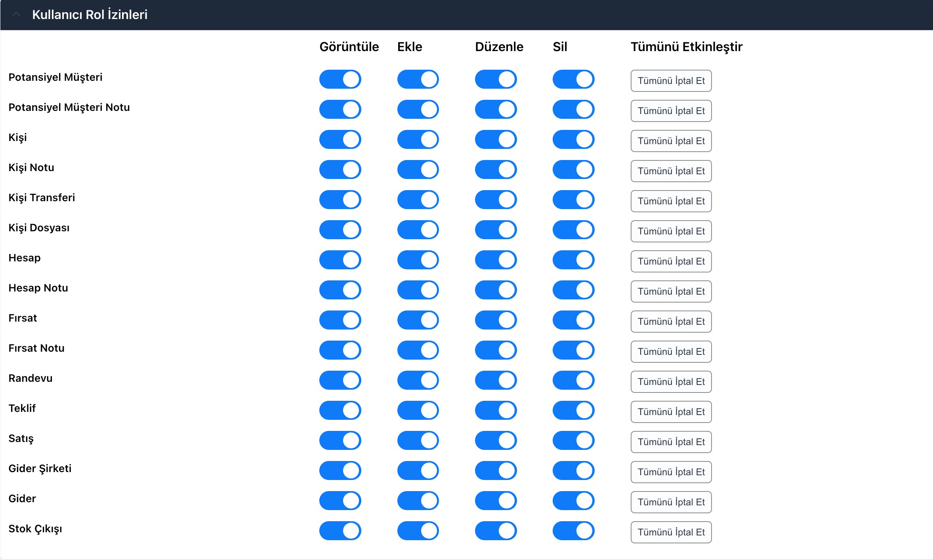
Task: Click Tümünü İptal Et in Hesap row
Action: pyautogui.click(x=671, y=261)
